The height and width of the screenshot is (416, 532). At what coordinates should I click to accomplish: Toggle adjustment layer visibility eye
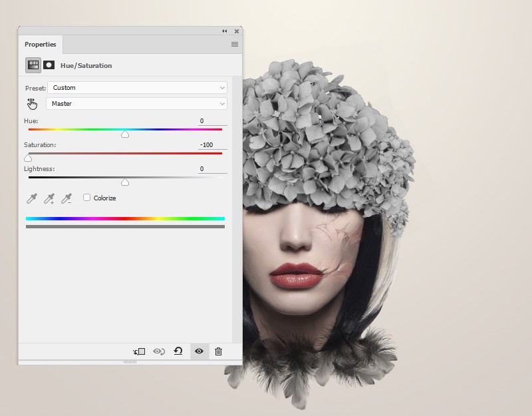coord(199,351)
